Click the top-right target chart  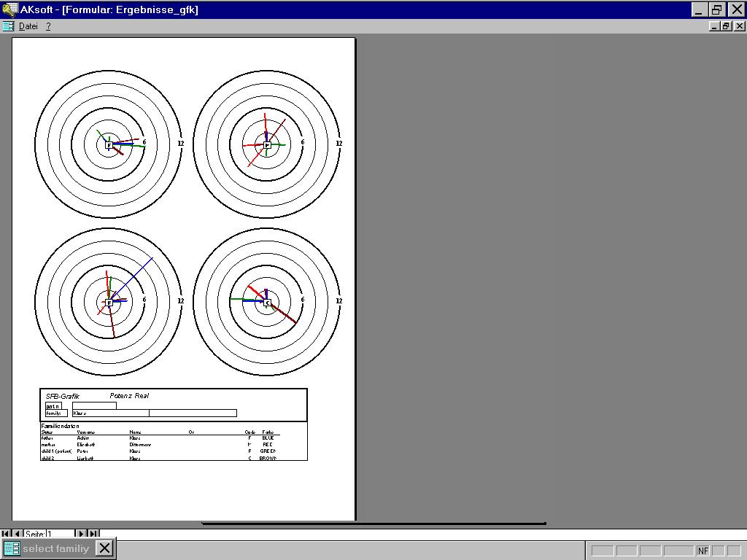pos(267,144)
